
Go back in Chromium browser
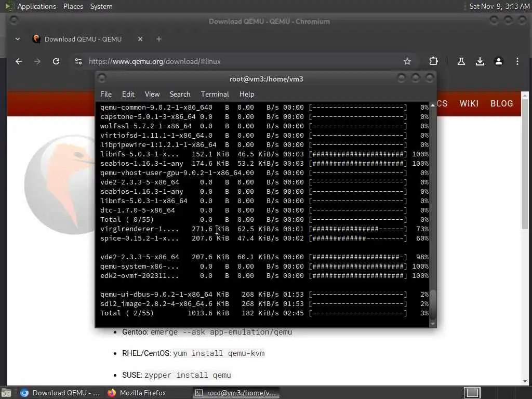tap(19, 61)
